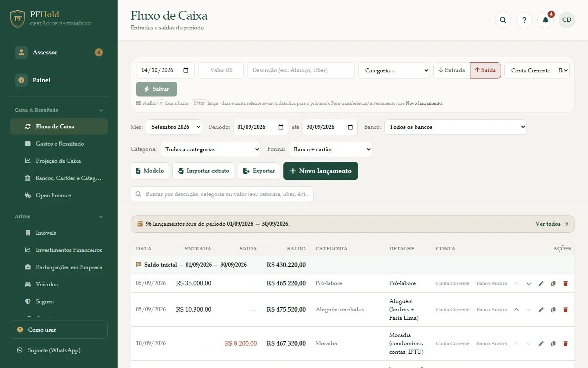Open Open Finance in sidebar
This screenshot has width=588, height=368.
point(59,195)
